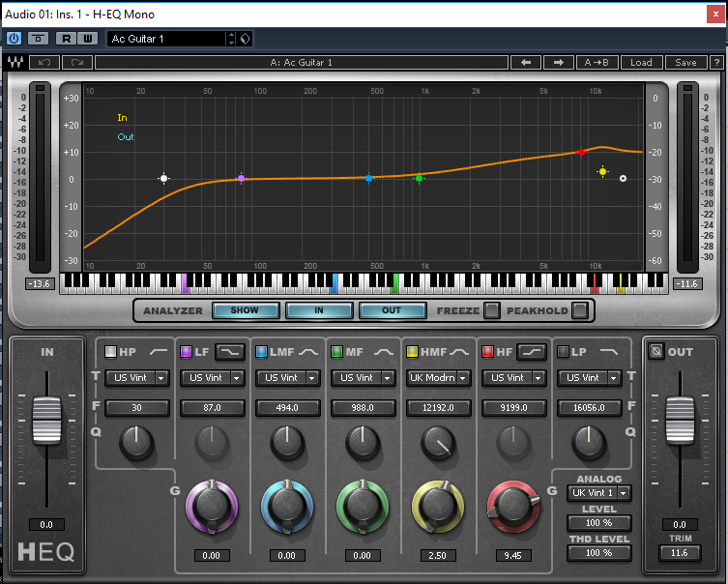728x584 pixels.
Task: Go to next preset with right arrow
Action: tap(559, 62)
